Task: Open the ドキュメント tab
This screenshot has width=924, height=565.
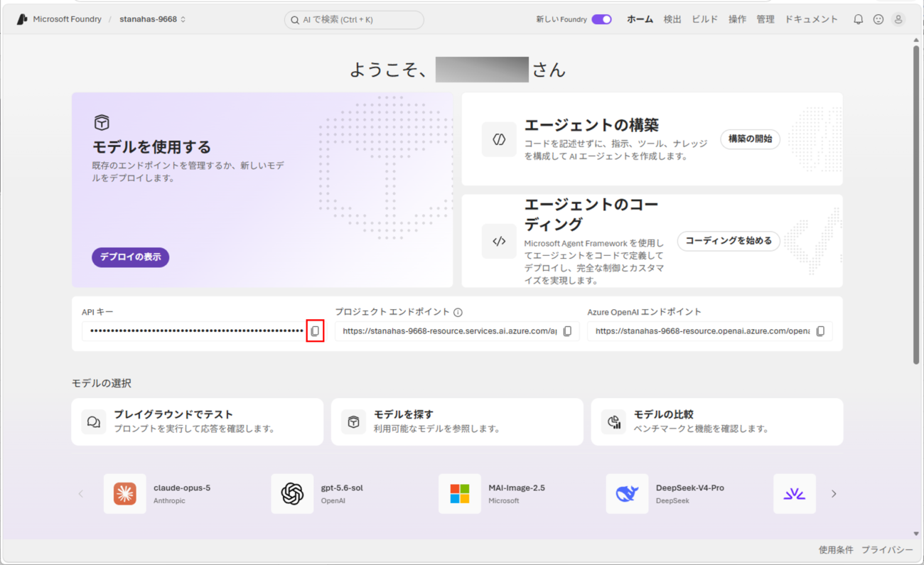Action: point(812,19)
